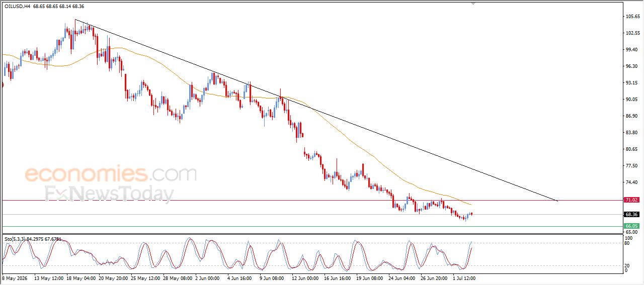Click the 8 May 2026 date label
Viewport: 644px width, 285px height.
[15, 277]
